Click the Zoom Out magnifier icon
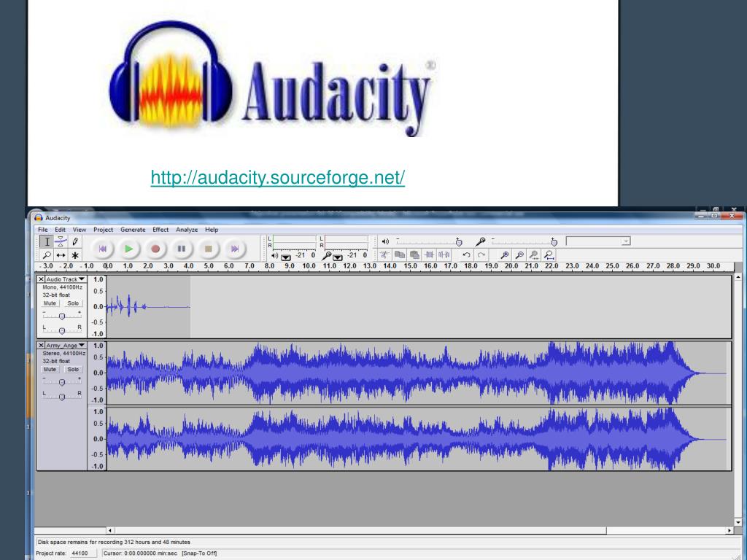747x560 pixels. (519, 254)
